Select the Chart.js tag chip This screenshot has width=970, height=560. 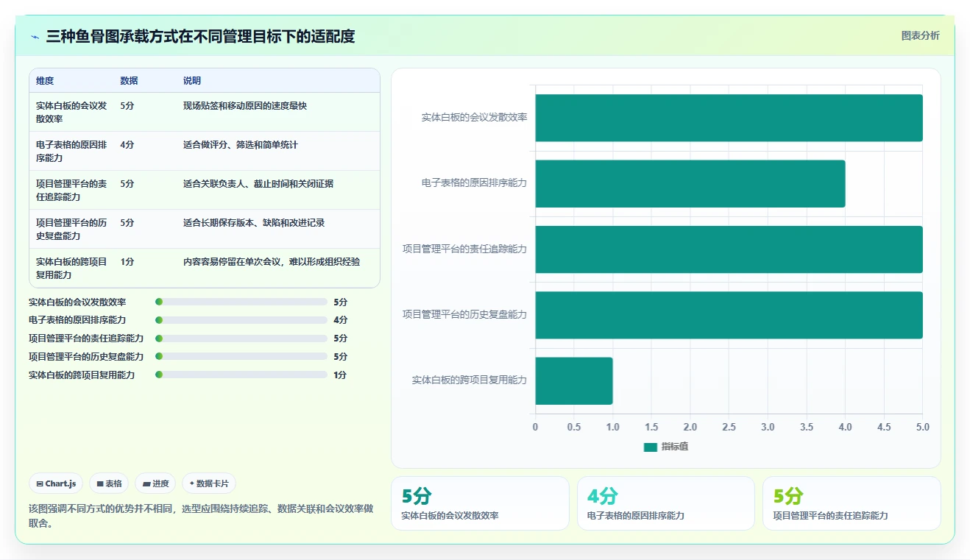coord(57,483)
